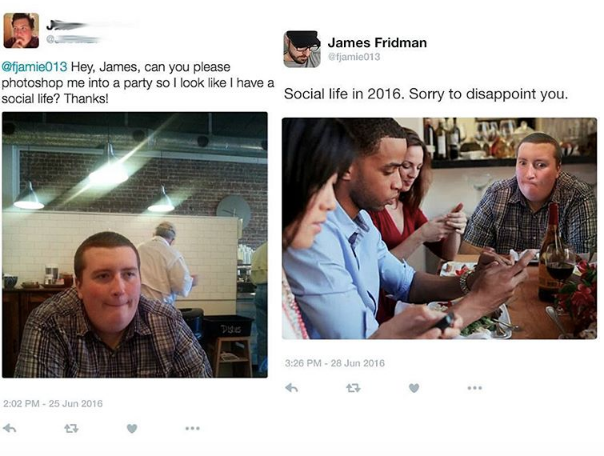Open the original restaurant photo
604x456 pixels.
135,245
